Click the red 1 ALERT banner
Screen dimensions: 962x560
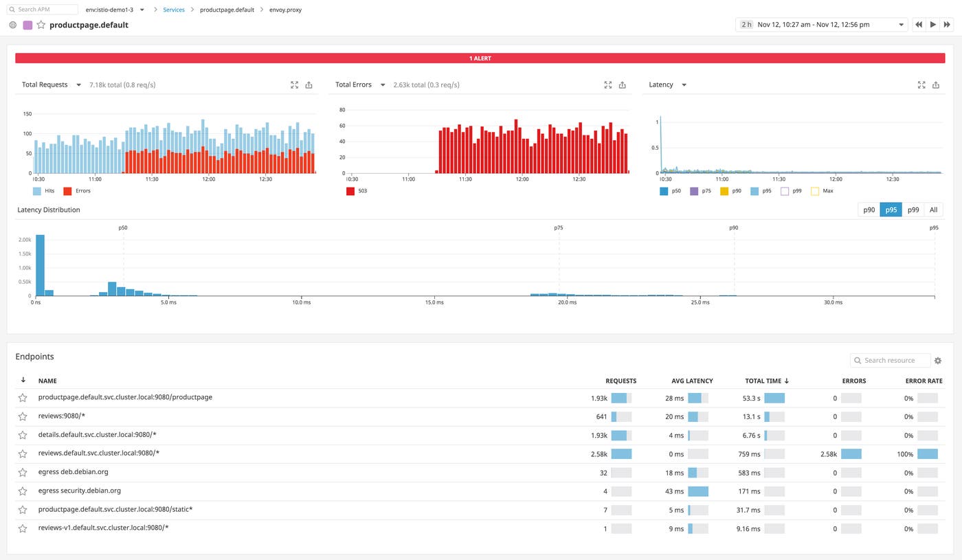point(480,58)
